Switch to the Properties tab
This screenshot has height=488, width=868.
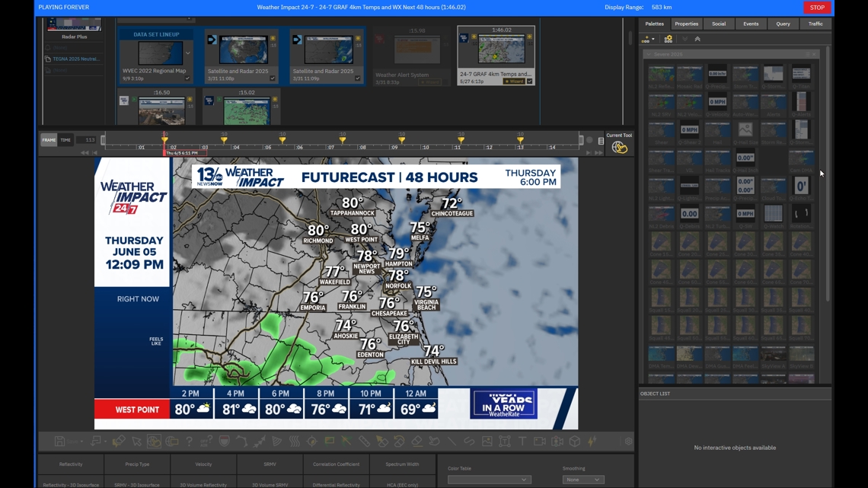pos(686,24)
